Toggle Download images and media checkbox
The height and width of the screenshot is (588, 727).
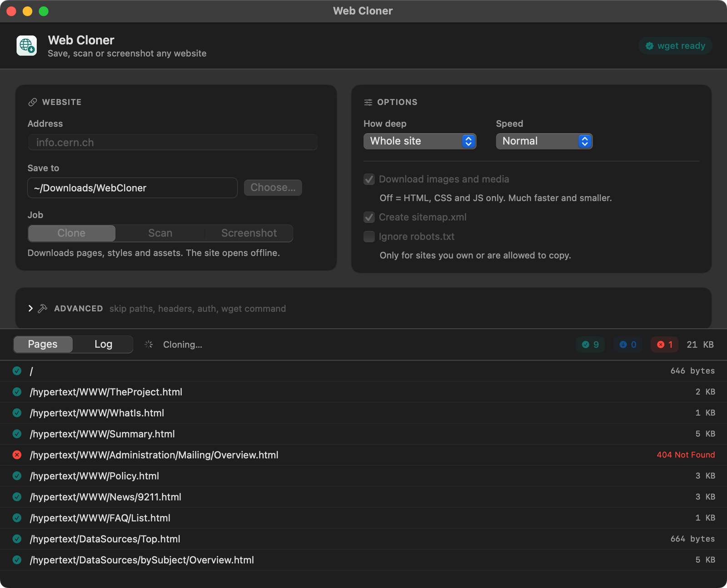click(x=369, y=179)
